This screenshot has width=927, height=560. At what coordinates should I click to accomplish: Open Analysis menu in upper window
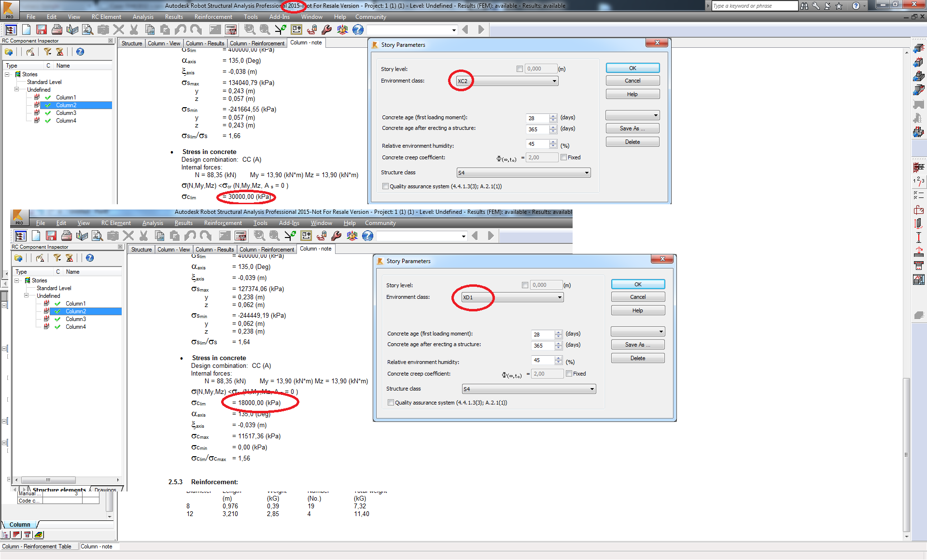[143, 17]
